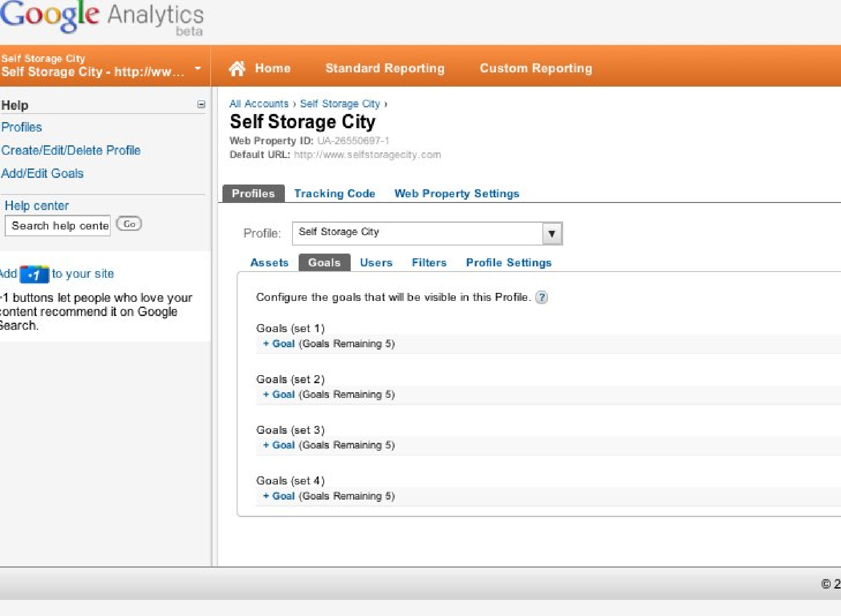Image resolution: width=841 pixels, height=616 pixels.
Task: Click the All Accounts breadcrumb link
Action: (259, 104)
